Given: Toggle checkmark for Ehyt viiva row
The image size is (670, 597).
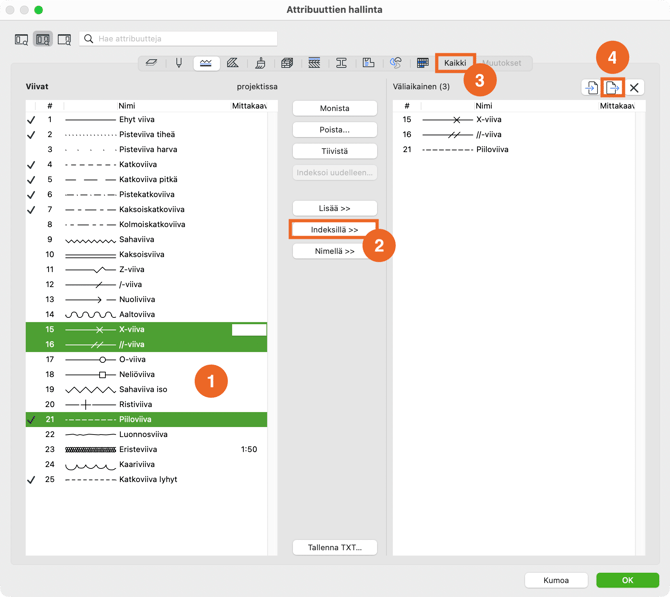Looking at the screenshot, I should tap(32, 120).
